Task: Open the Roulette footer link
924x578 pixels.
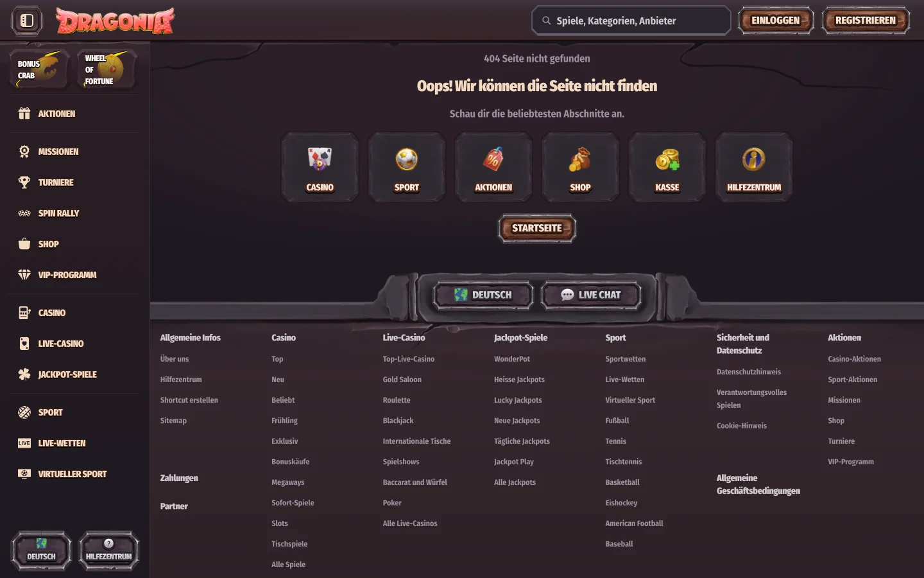Action: click(x=397, y=400)
